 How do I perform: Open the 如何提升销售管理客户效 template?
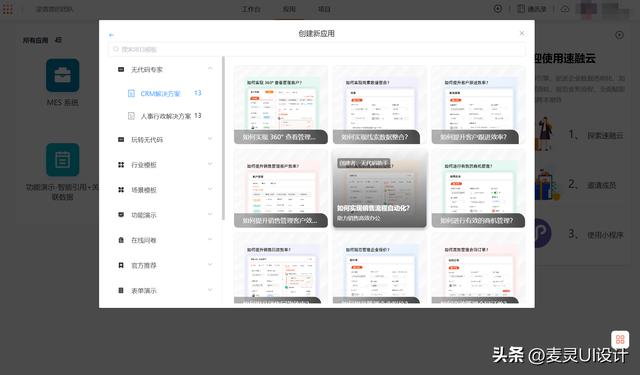[x=281, y=189]
